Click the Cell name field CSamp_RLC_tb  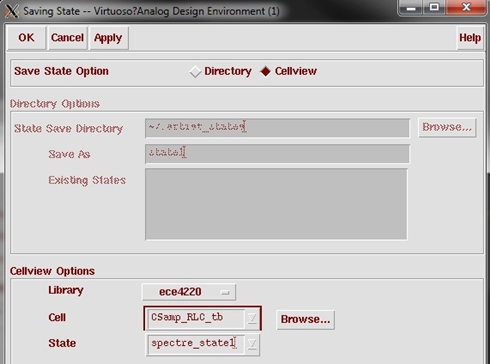click(197, 318)
